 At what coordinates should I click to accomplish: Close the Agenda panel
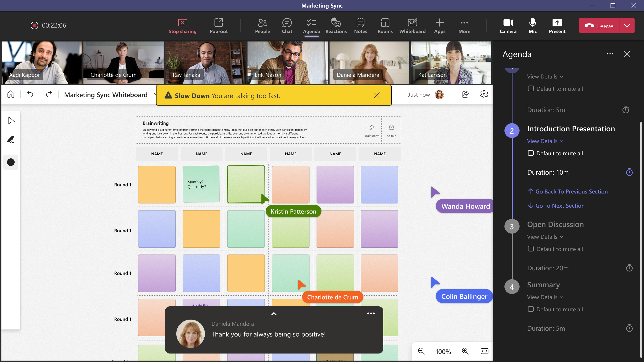pyautogui.click(x=627, y=54)
